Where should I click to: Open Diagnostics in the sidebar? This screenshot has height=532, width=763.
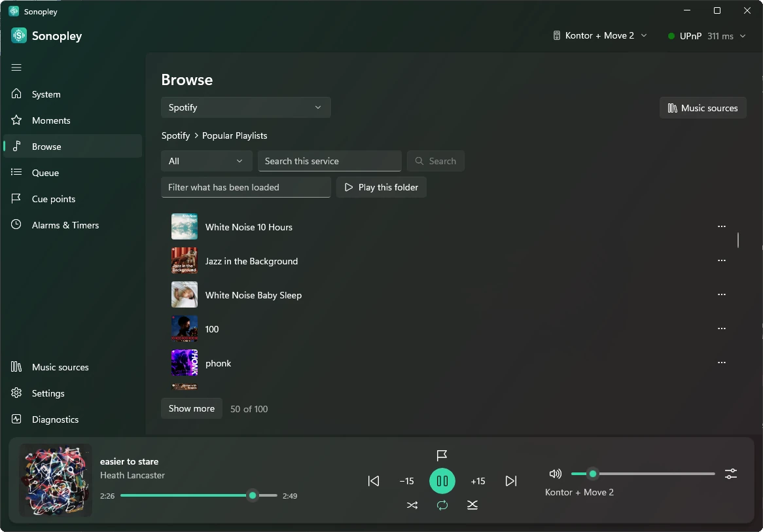point(73,419)
